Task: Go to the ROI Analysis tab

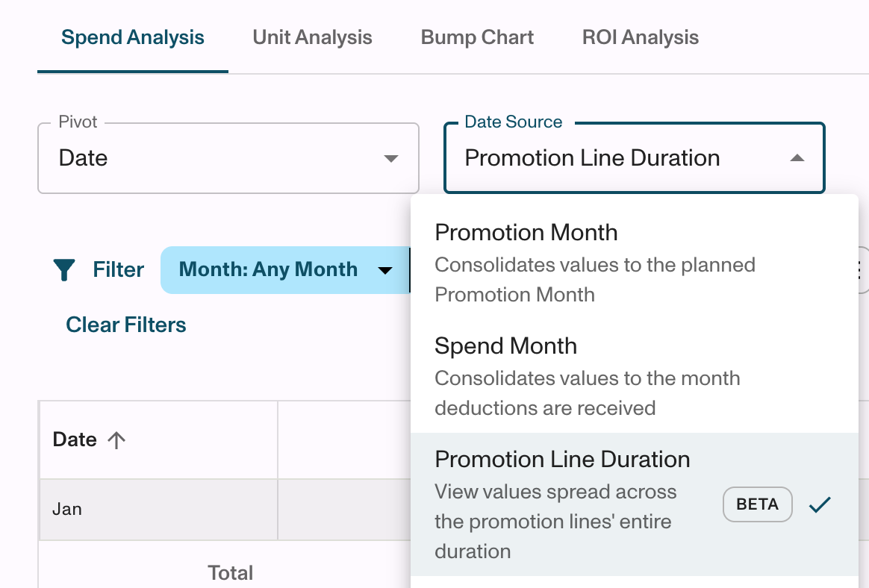Action: (641, 37)
